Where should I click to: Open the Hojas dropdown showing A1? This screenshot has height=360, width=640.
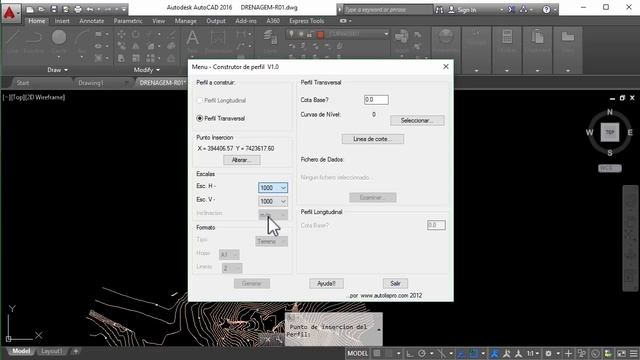point(229,255)
